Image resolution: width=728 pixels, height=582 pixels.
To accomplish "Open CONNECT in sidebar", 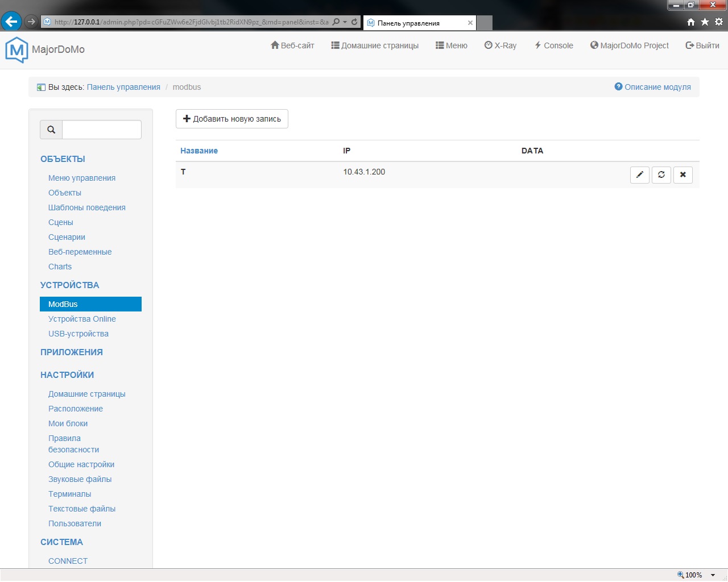I will pos(68,561).
